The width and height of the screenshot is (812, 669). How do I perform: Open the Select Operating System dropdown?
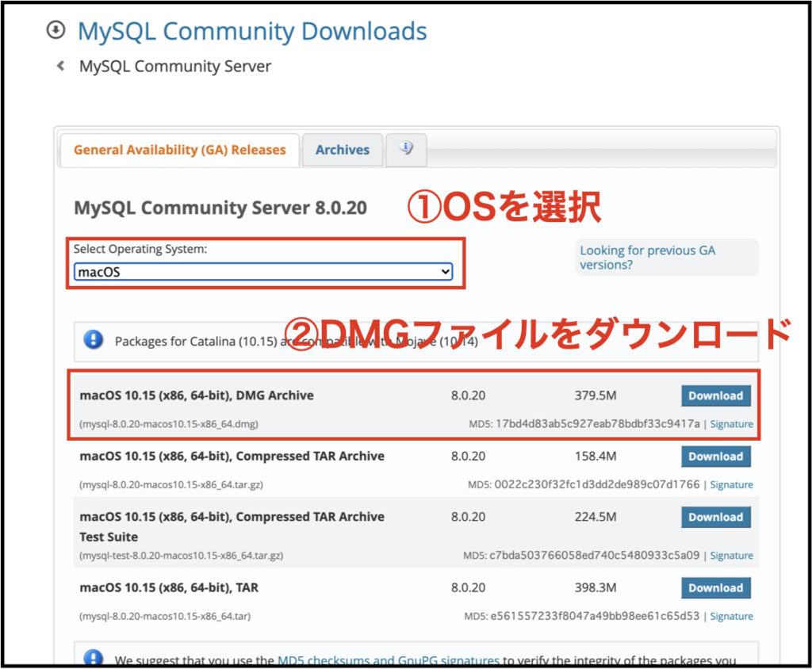[x=263, y=272]
